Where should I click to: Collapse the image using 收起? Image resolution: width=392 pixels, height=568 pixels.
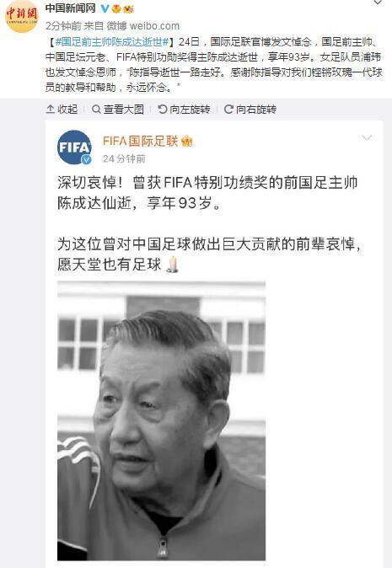pos(62,109)
